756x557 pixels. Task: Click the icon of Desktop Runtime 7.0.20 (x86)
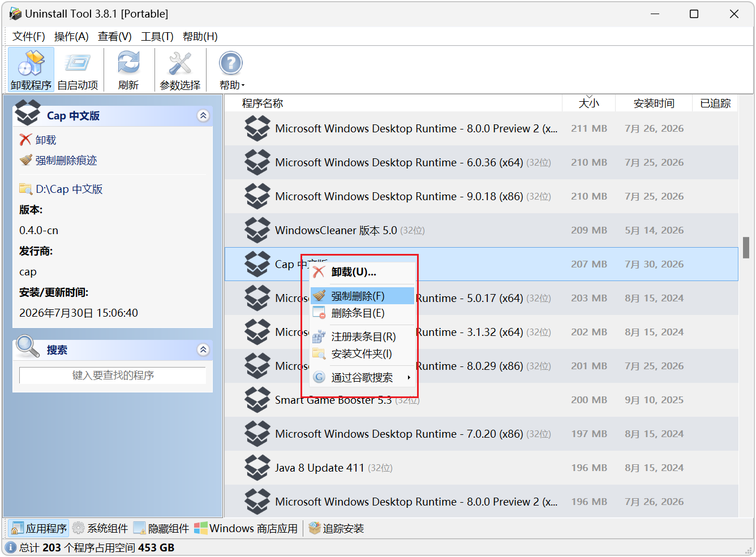point(257,434)
